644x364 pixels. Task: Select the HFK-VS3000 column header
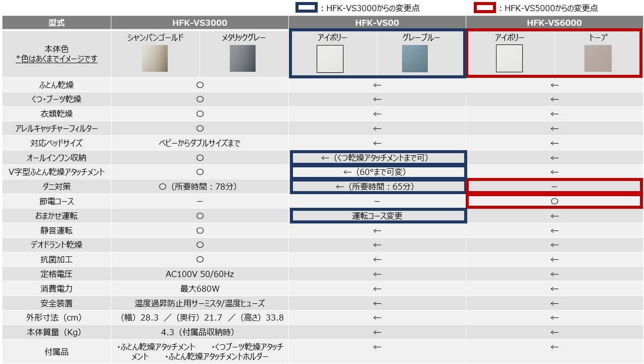click(200, 23)
